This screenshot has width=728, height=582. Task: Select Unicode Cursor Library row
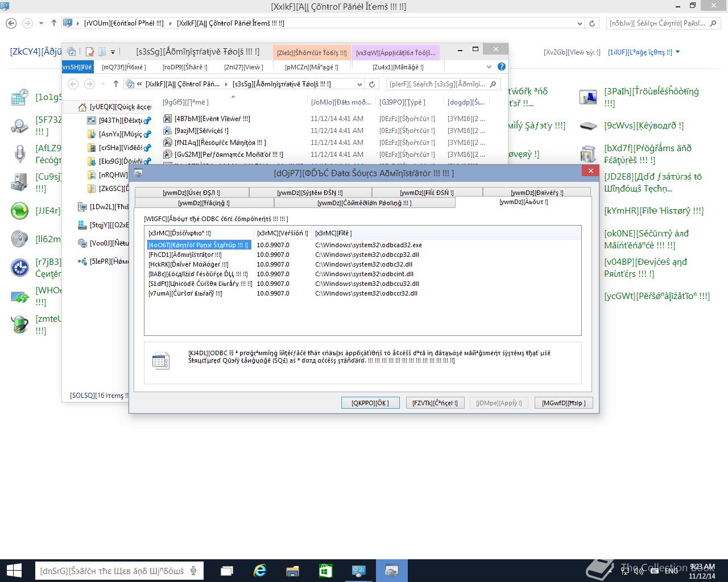pos(364,284)
